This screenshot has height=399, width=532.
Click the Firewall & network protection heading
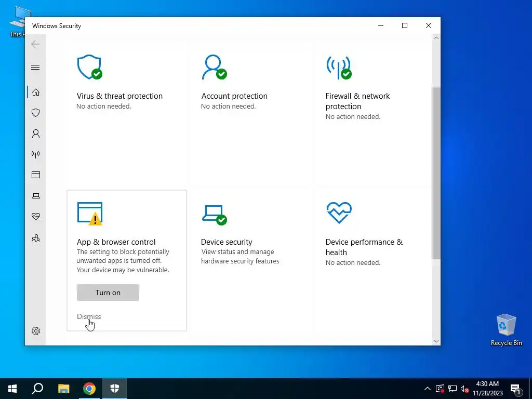click(x=357, y=101)
